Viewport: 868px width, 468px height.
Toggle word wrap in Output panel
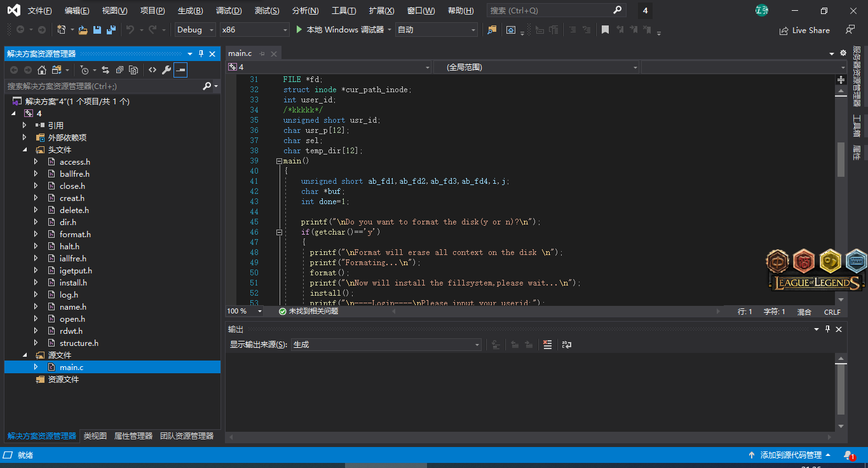(567, 345)
